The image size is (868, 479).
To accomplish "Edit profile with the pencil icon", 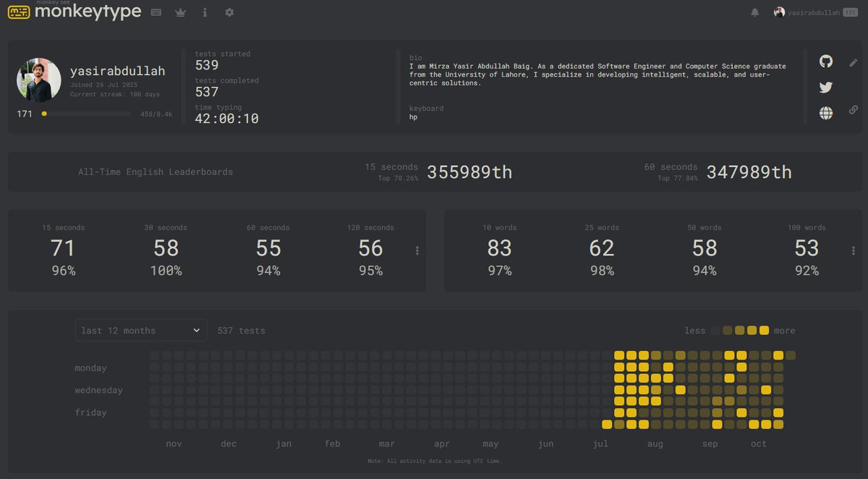I will pyautogui.click(x=854, y=63).
